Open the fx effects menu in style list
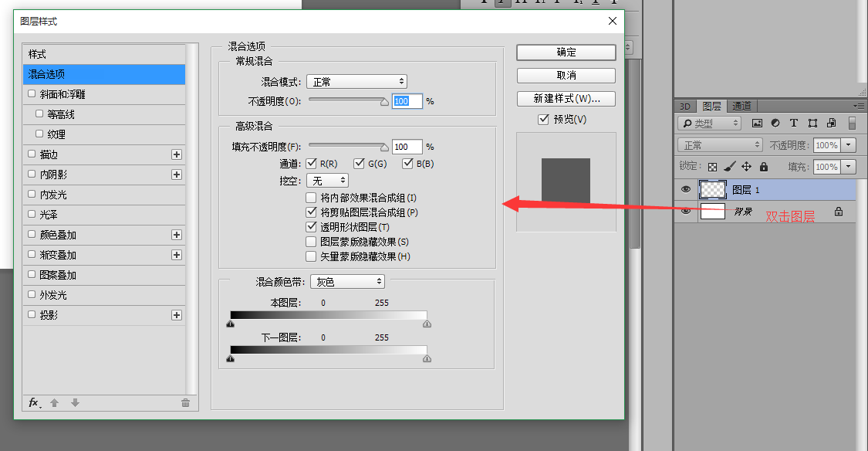The width and height of the screenshot is (868, 451). click(x=34, y=403)
